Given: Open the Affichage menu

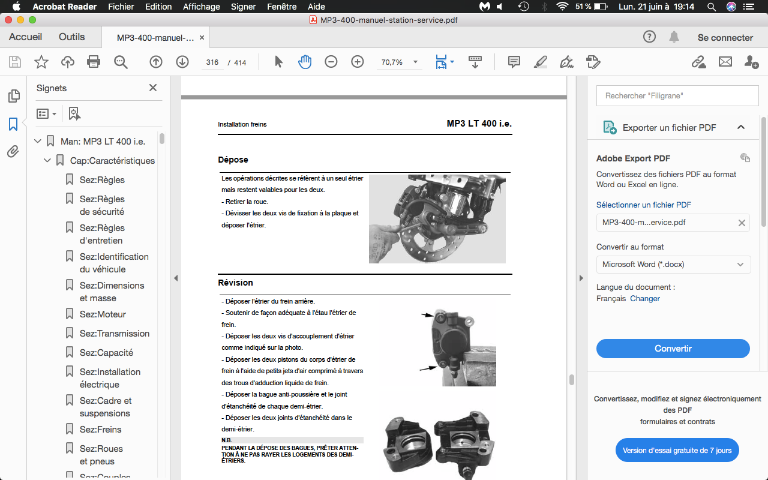Looking at the screenshot, I should point(201,7).
